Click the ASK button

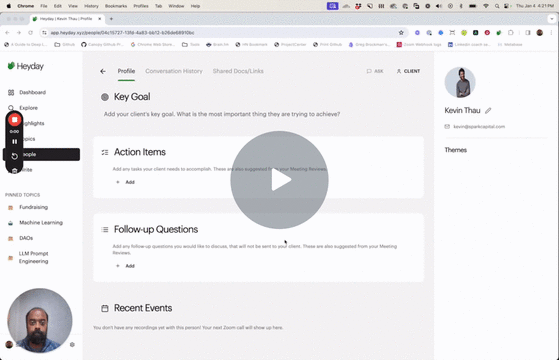[375, 71]
